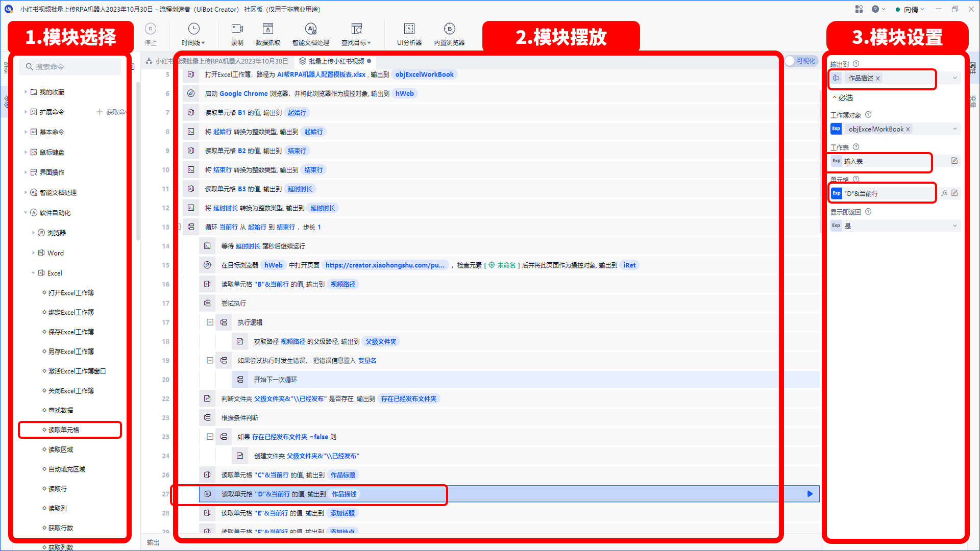Click the 输出 output panel label
This screenshot has width=980, height=551.
tap(153, 542)
